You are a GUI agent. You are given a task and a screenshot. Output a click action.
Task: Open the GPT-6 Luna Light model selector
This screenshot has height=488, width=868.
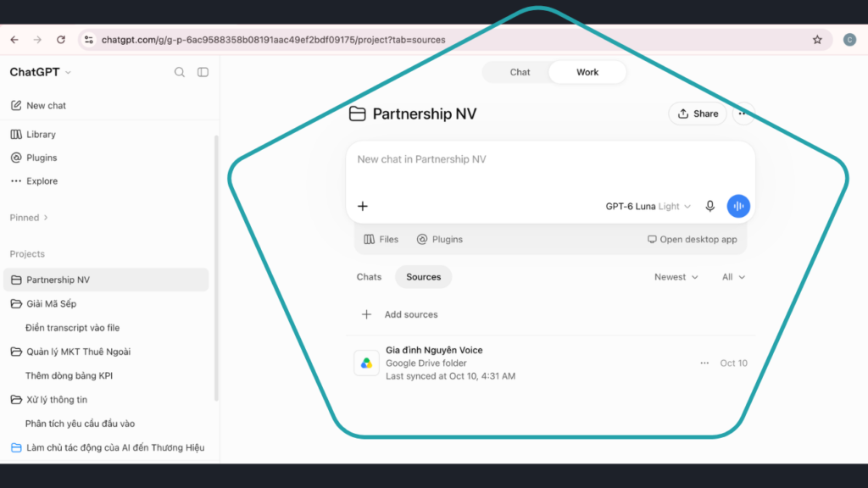[x=648, y=207]
